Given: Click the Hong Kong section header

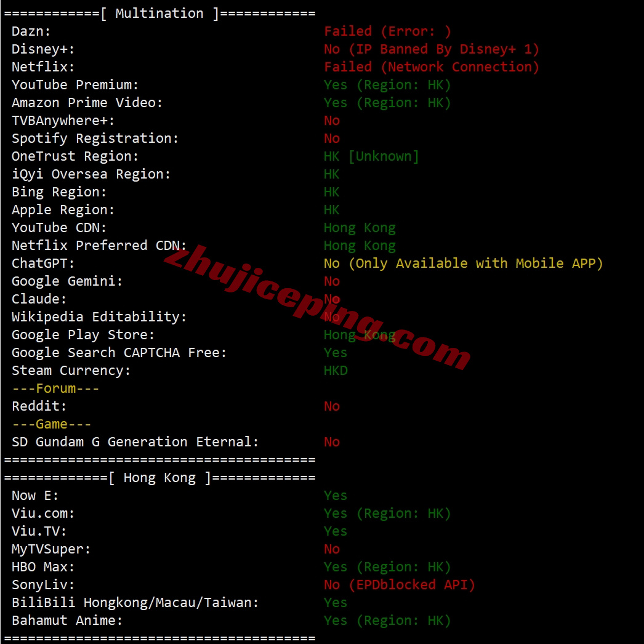Looking at the screenshot, I should tap(159, 478).
